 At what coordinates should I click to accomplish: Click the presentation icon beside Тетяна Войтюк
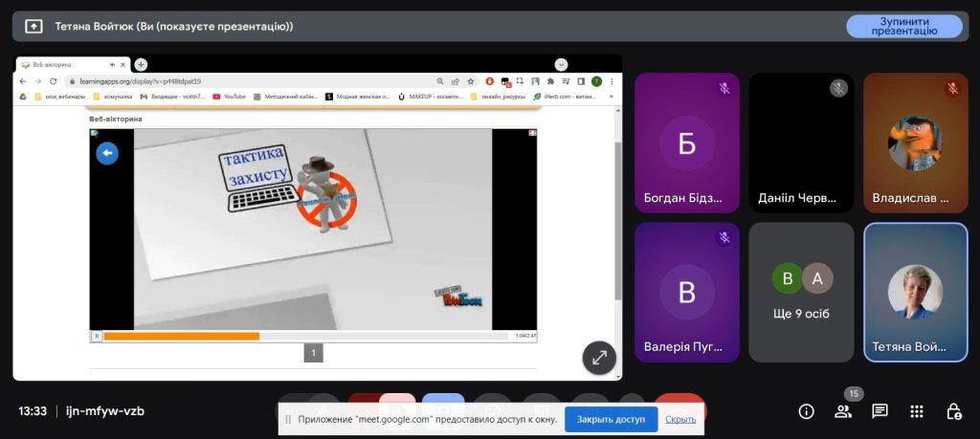click(34, 27)
